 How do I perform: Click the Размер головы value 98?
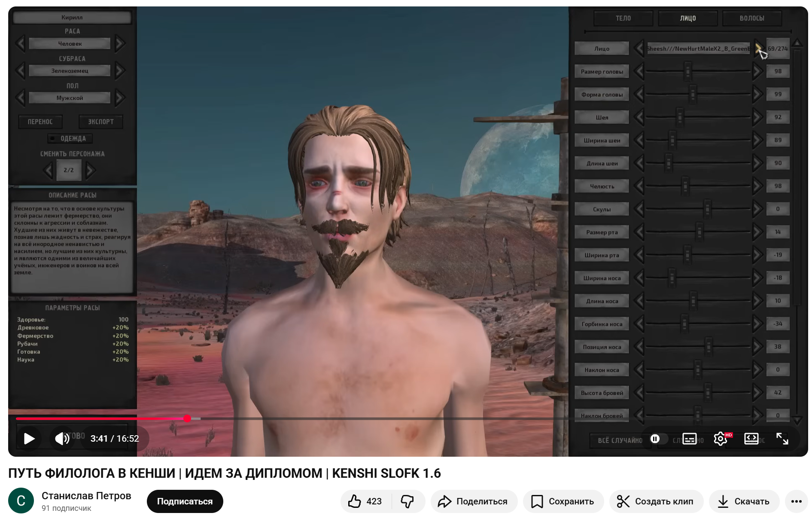(x=778, y=71)
